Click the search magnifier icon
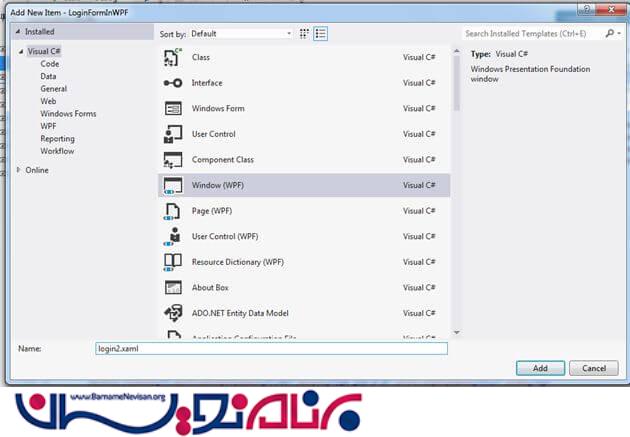Screen dimensions: 630x437 coord(610,33)
